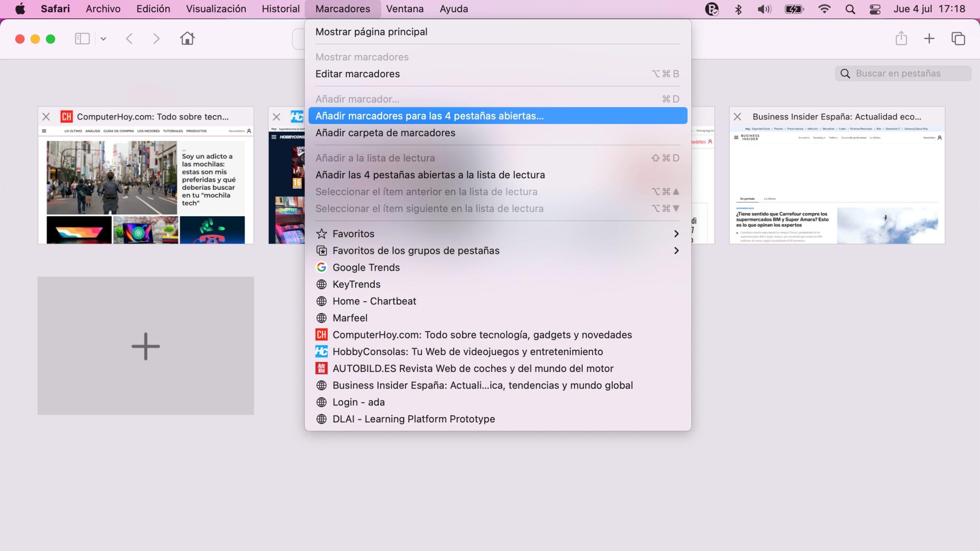This screenshot has width=980, height=551.
Task: Open the Marfeel bookmark
Action: click(x=498, y=318)
